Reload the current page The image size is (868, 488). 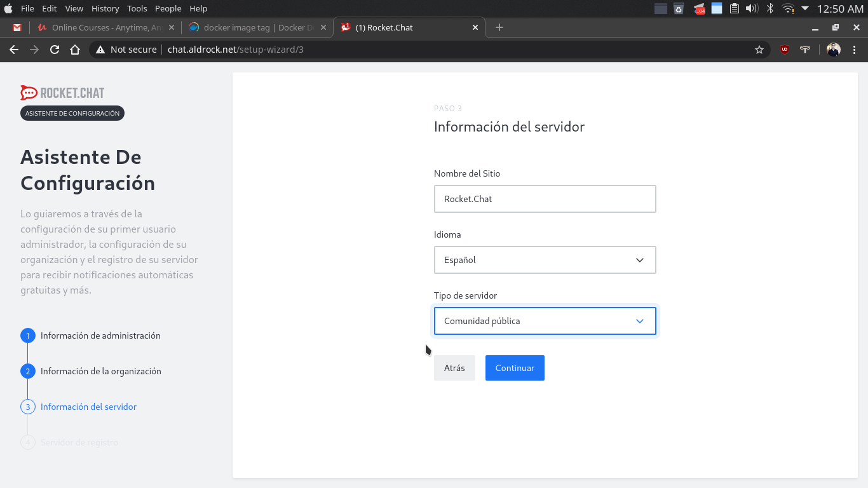coord(55,50)
